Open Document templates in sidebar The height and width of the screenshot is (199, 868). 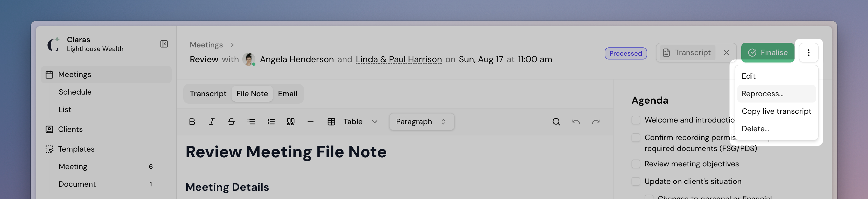[77, 184]
